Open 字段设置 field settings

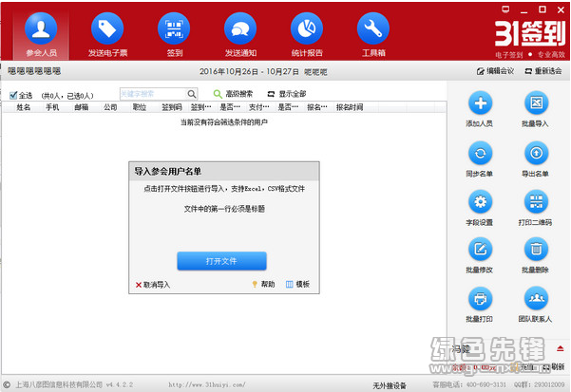click(480, 208)
